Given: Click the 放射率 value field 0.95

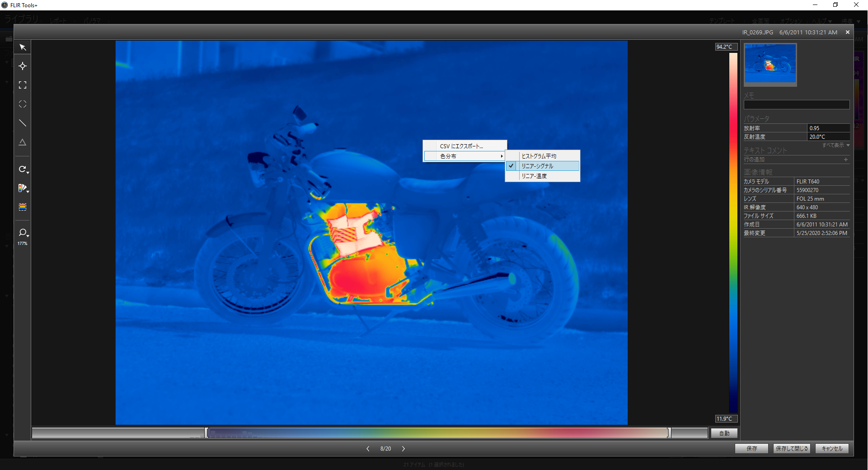Looking at the screenshot, I should [828, 128].
